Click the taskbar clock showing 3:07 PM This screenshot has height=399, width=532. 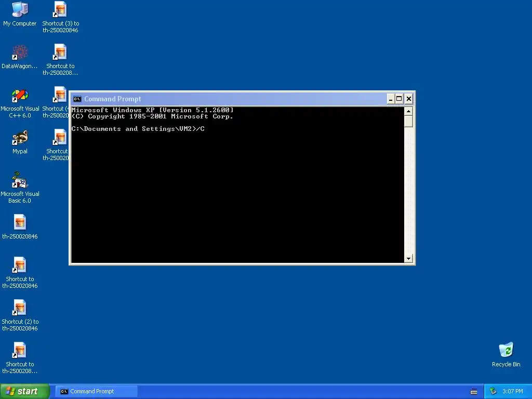[512, 391]
